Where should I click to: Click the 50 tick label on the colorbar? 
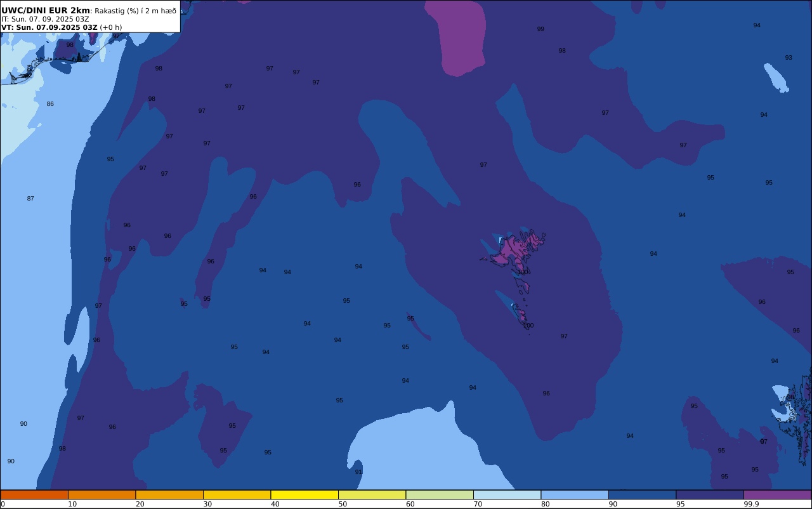[x=343, y=504]
